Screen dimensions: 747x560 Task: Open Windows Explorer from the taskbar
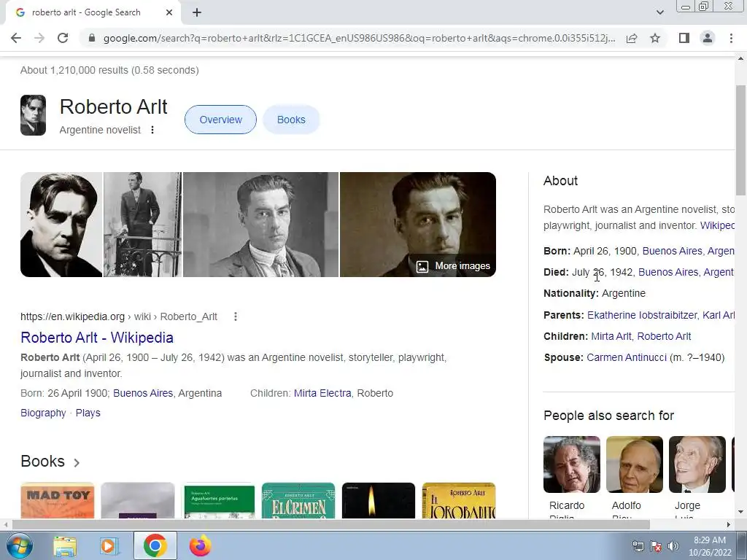(65, 545)
